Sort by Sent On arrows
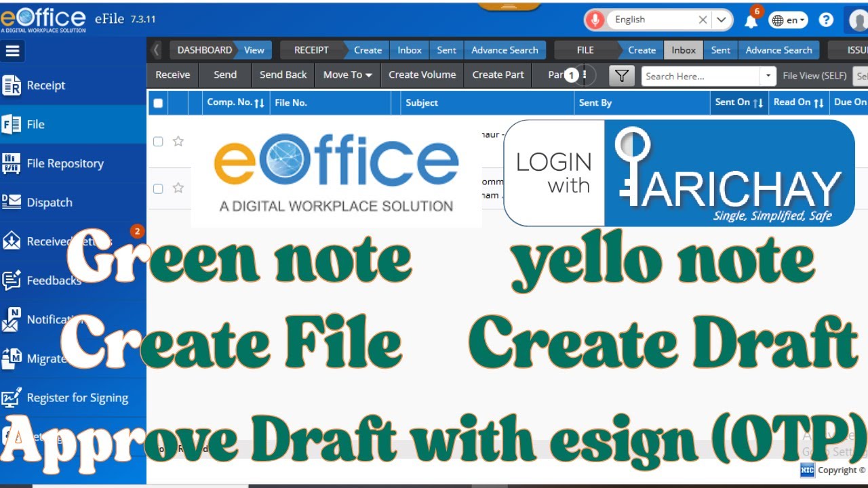The width and height of the screenshot is (868, 488). pos(758,103)
